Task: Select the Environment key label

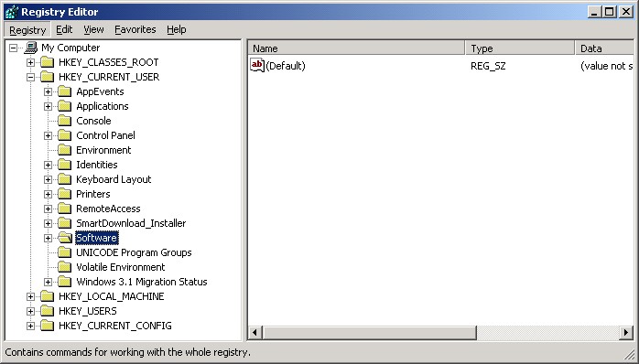Action: tap(104, 150)
